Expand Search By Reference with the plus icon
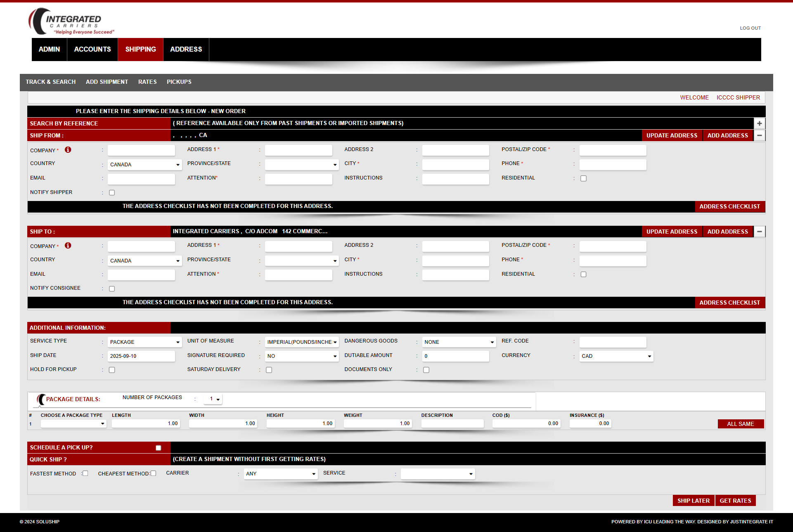The width and height of the screenshot is (793, 532). (760, 123)
